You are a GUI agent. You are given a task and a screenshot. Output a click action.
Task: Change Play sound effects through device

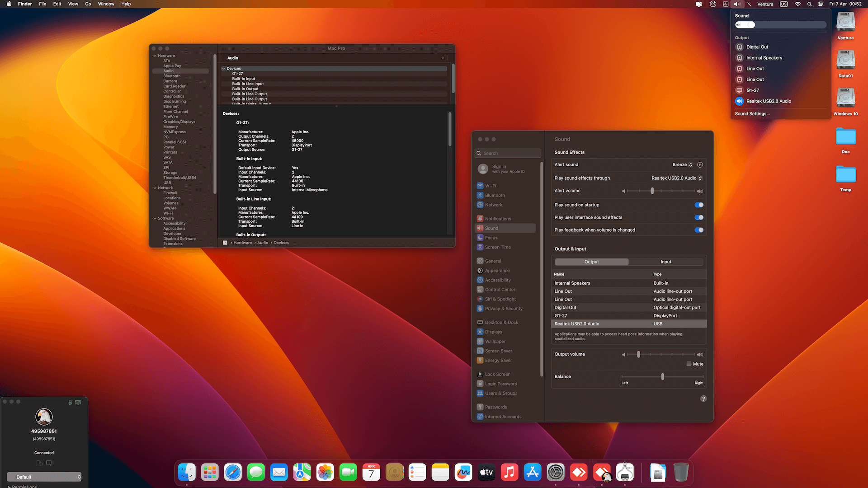676,178
